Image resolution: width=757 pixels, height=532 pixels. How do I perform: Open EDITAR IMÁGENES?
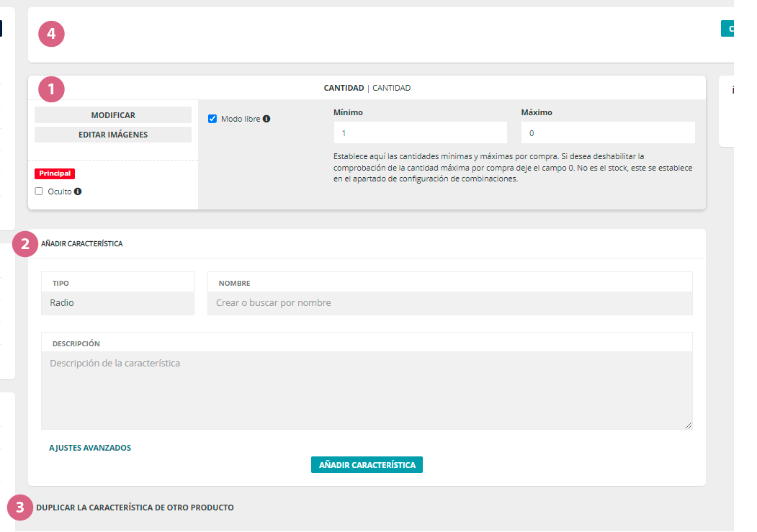(x=113, y=135)
